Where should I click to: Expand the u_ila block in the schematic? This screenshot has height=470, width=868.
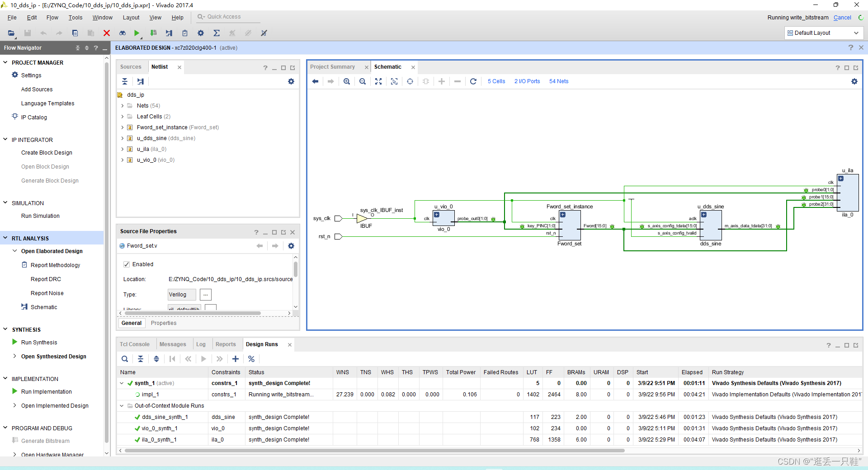[841, 179]
